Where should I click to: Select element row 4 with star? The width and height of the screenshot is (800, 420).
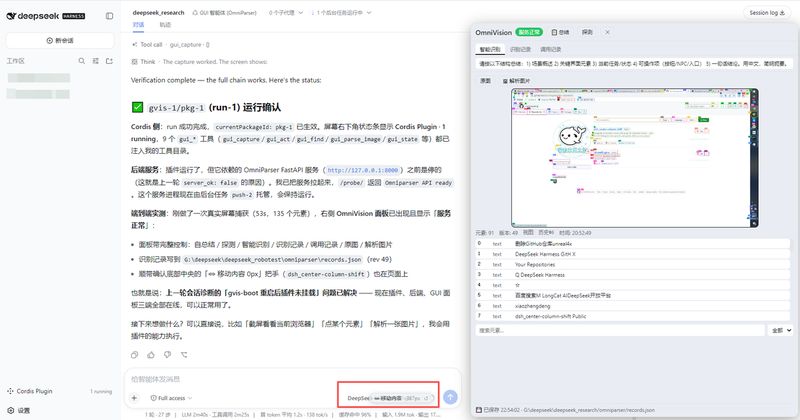pos(633,285)
